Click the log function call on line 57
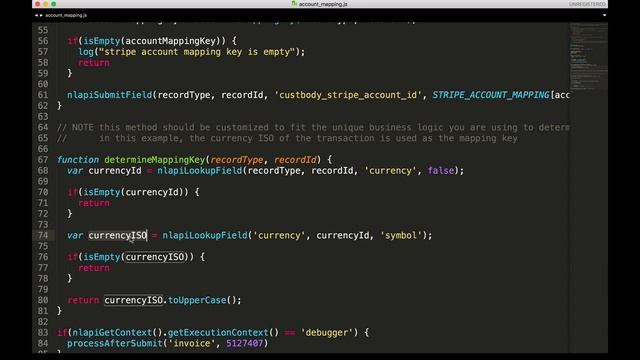The image size is (640, 360). 86,52
